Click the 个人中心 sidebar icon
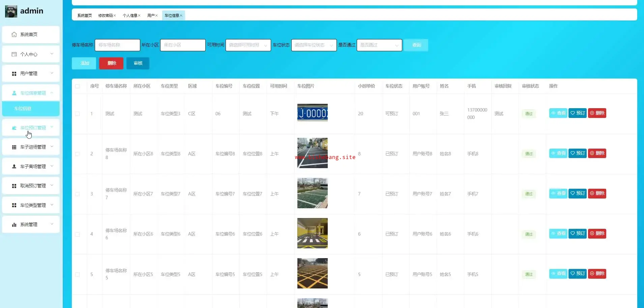Image resolution: width=644 pixels, height=308 pixels. click(x=14, y=54)
